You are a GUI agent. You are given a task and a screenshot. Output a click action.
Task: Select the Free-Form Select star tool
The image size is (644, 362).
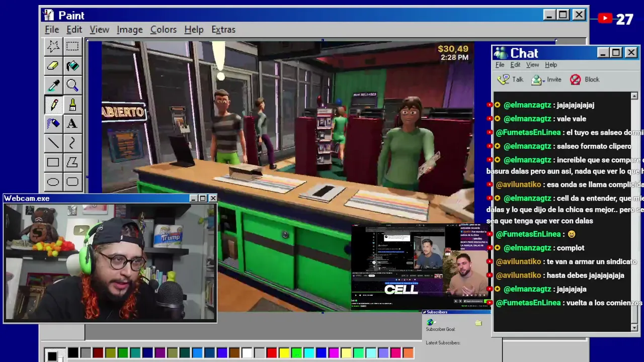click(x=53, y=46)
